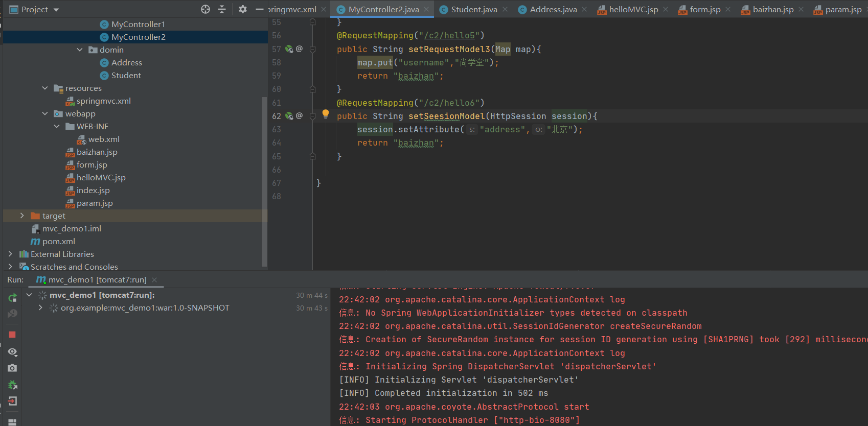Click fold end marker on line 60
This screenshot has height=426, width=868.
click(313, 89)
